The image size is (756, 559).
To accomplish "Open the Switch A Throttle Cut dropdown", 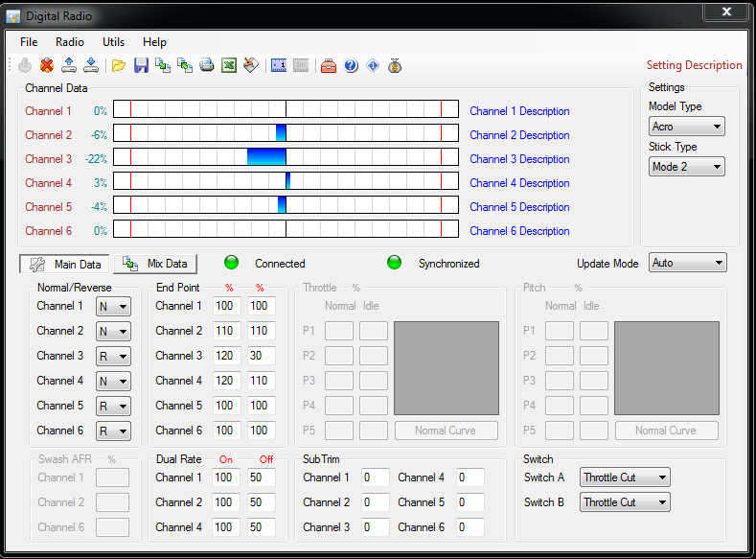I will point(625,477).
